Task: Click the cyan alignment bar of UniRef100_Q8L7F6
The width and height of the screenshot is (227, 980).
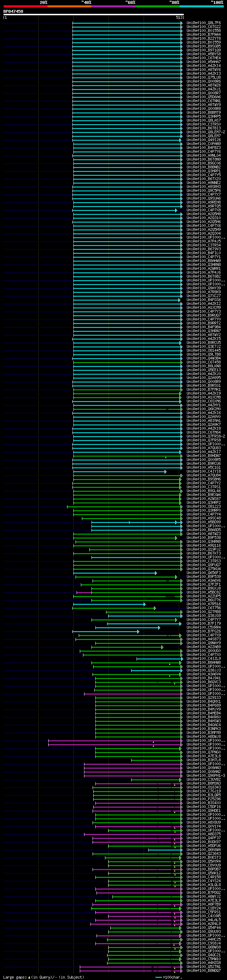Action: pyautogui.click(x=127, y=23)
